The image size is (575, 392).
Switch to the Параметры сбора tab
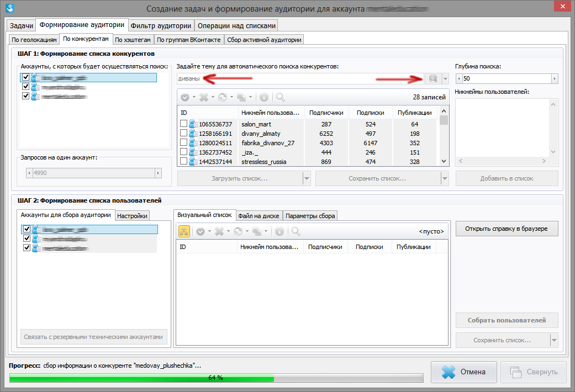pyautogui.click(x=310, y=216)
